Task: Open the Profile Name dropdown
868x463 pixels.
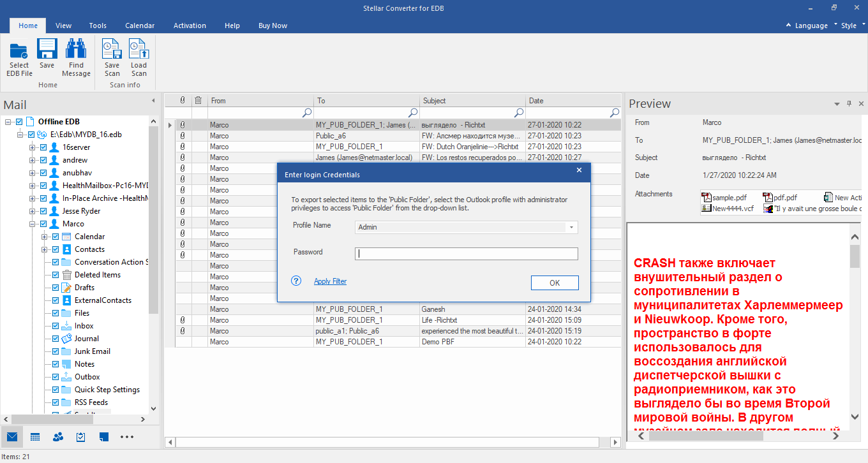Action: [571, 227]
